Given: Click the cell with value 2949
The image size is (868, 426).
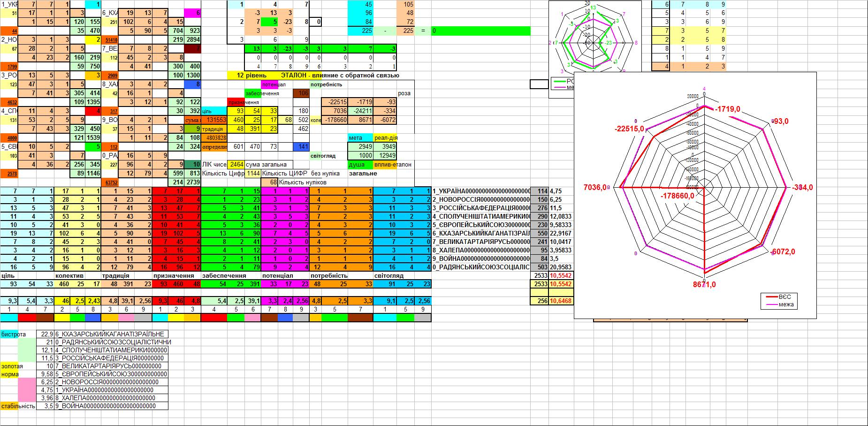Looking at the screenshot, I should point(360,147).
